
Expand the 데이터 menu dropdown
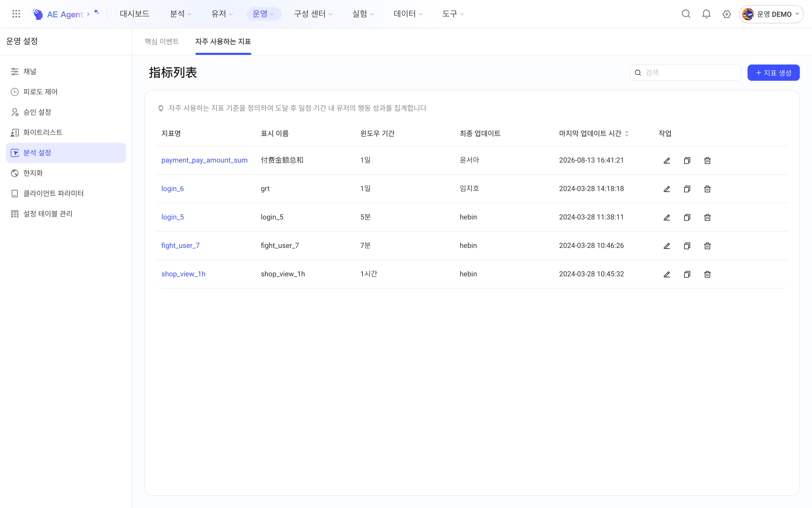point(408,14)
